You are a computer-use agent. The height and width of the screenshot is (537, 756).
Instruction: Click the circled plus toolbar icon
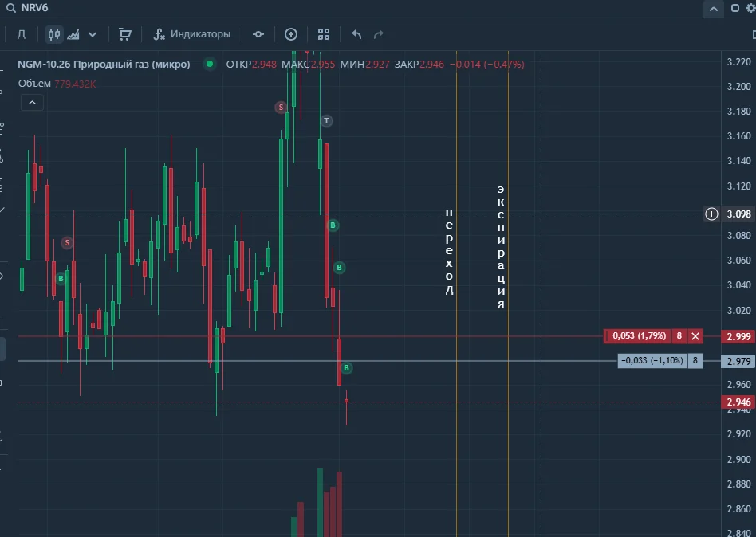point(291,34)
